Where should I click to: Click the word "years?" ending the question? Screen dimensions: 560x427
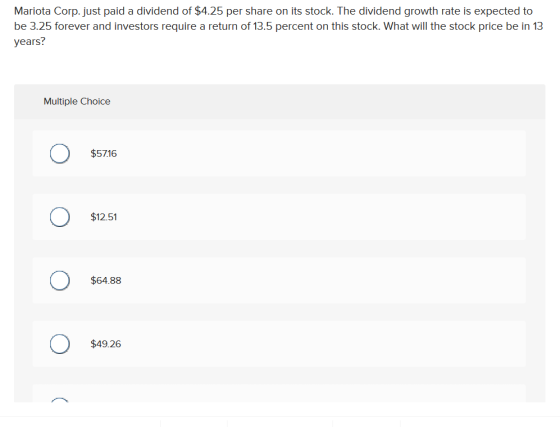30,42
